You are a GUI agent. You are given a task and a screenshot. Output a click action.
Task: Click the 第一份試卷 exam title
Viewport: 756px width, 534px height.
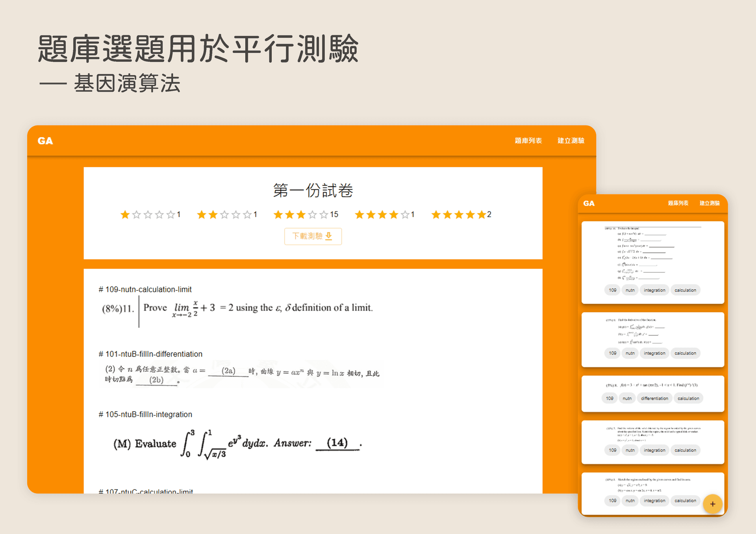click(x=313, y=190)
